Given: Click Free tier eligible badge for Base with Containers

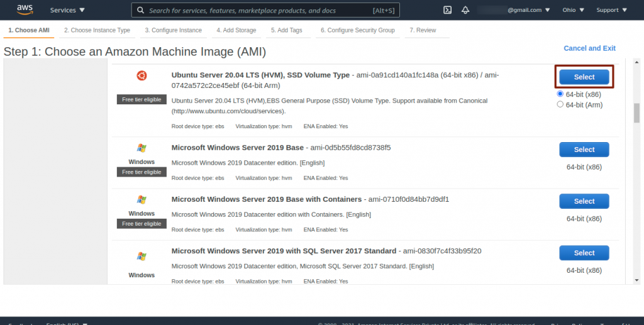Looking at the screenshot, I should 142,224.
